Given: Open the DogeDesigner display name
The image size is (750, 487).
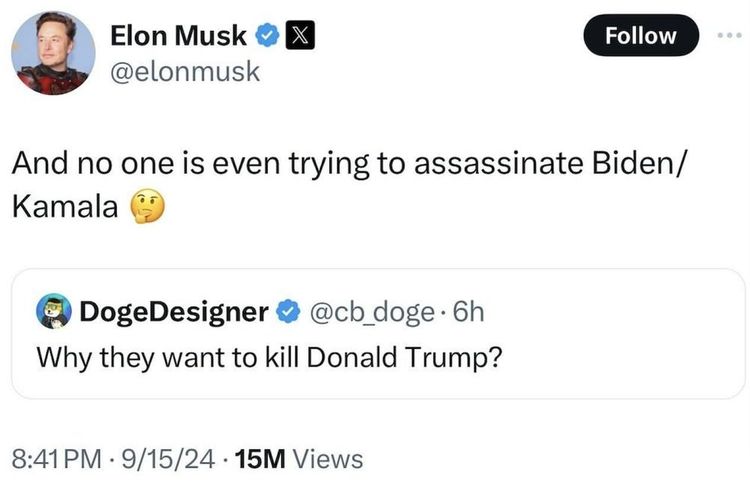Looking at the screenshot, I should pyautogui.click(x=173, y=312).
